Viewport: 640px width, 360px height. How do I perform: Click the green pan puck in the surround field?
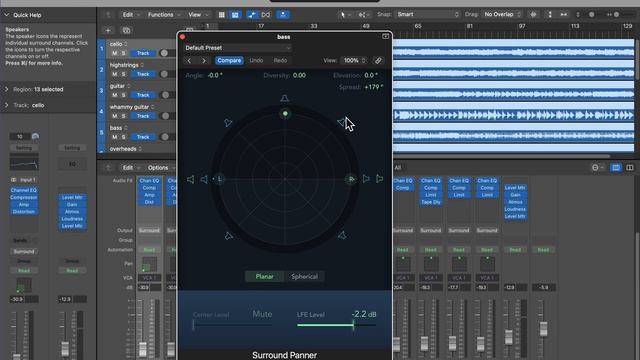[285, 113]
